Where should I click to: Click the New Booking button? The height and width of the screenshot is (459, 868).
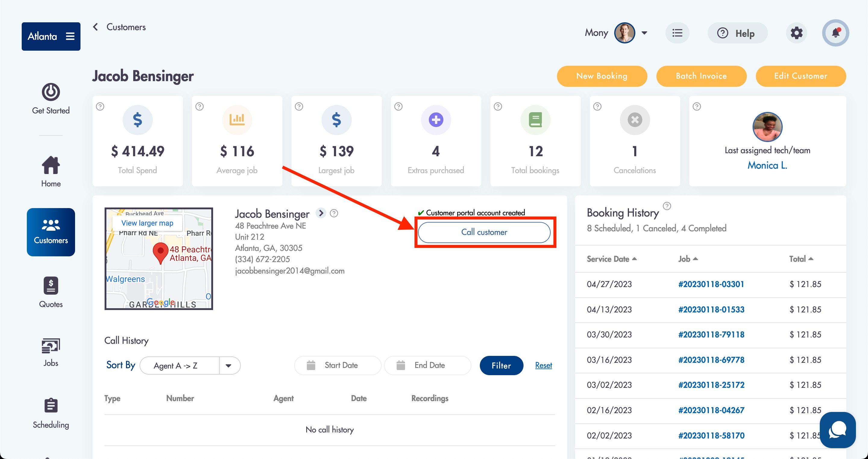pos(602,76)
